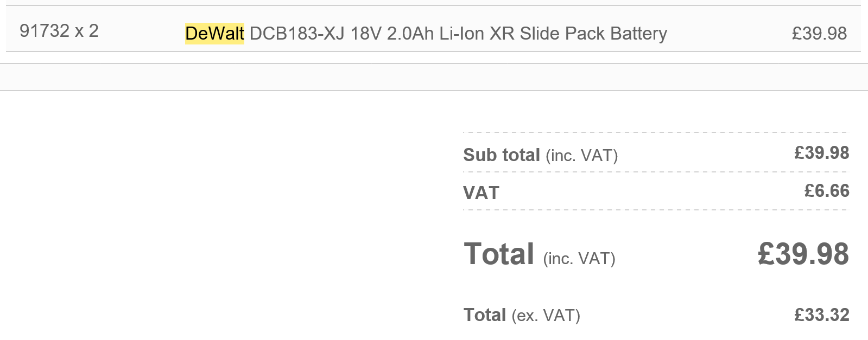Viewport: 868px width, 340px height.
Task: Click the DCB183-XJ battery product description
Action: pos(426,34)
